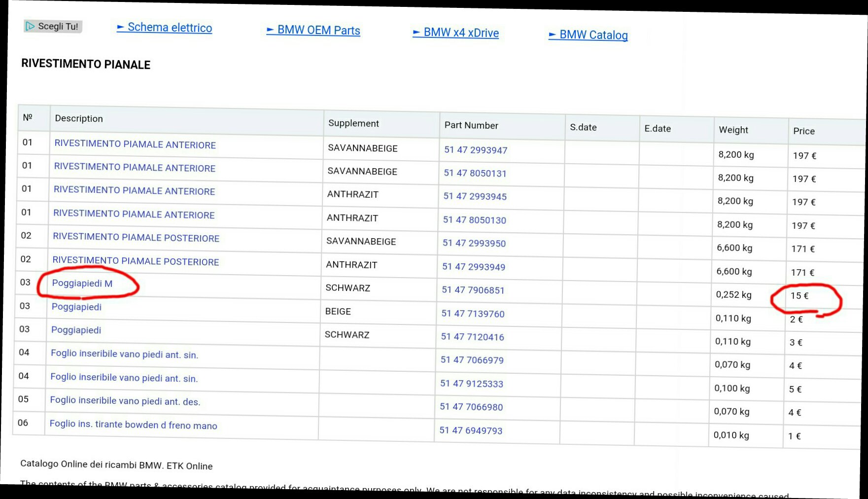Open part number 51 47 2993947
Screen dimensions: 868x499
[x=476, y=150]
